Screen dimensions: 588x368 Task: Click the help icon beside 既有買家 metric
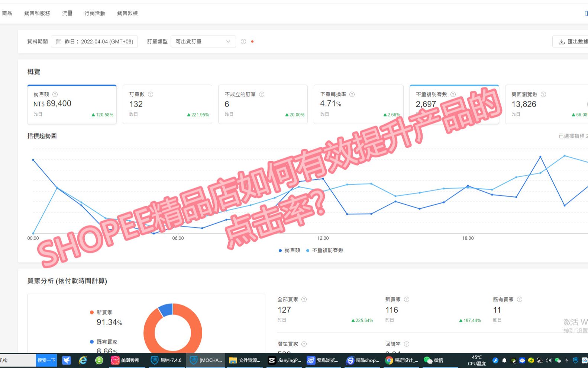click(520, 300)
